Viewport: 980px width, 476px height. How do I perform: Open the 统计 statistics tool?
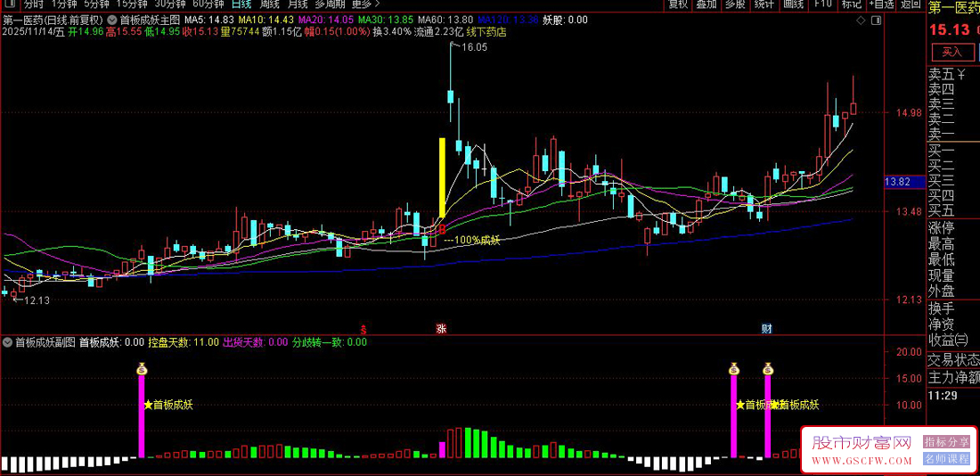tap(764, 5)
